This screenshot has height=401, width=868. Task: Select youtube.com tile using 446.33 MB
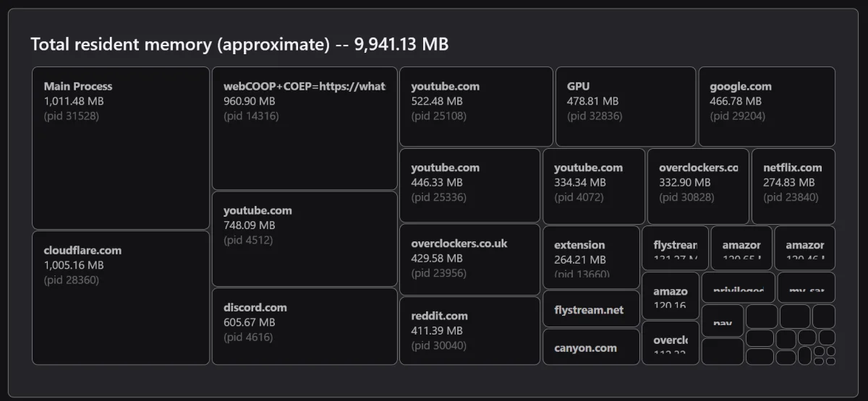pyautogui.click(x=469, y=186)
